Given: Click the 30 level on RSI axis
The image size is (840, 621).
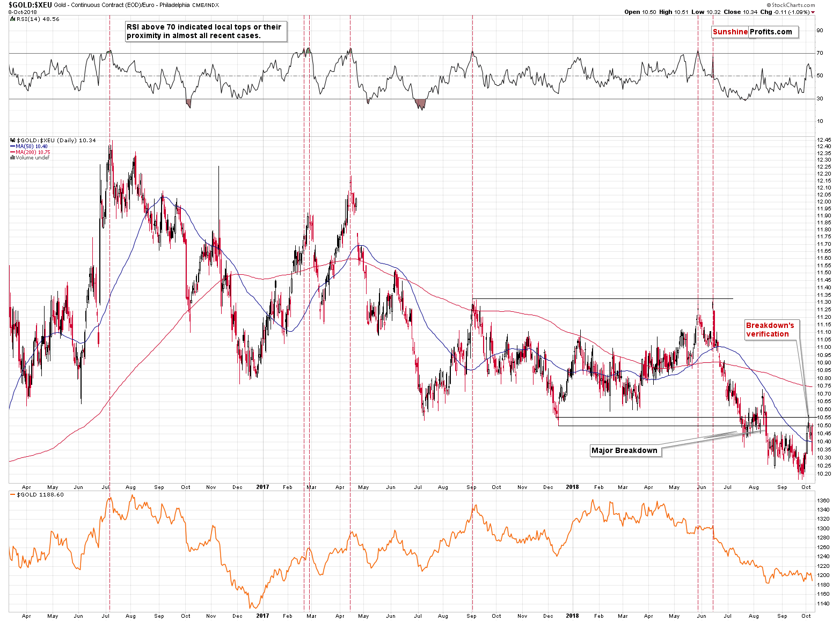Looking at the screenshot, I should click(x=820, y=99).
